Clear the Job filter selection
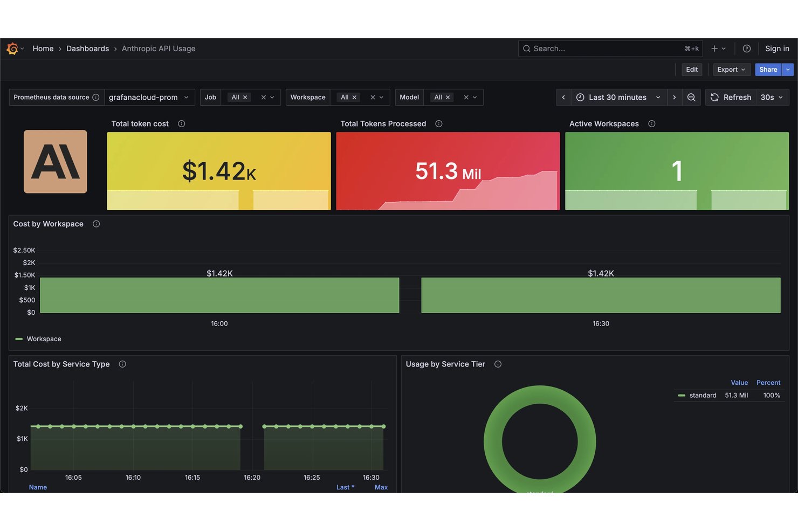This screenshot has width=798, height=532. [264, 98]
